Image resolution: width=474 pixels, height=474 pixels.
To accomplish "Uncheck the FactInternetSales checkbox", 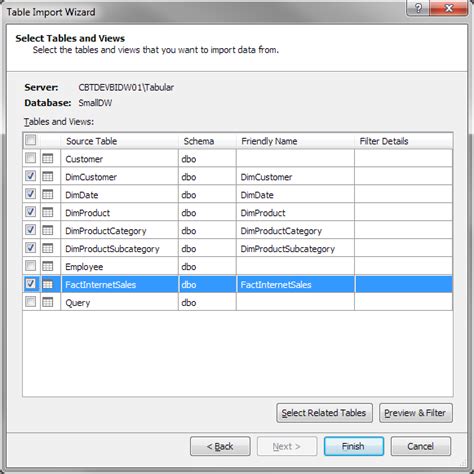I will click(x=31, y=284).
